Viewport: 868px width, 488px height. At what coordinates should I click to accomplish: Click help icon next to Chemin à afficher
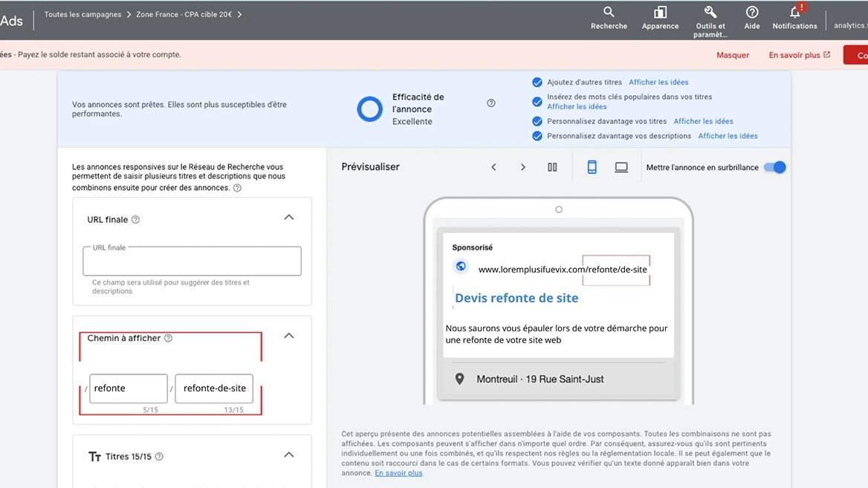click(x=168, y=338)
